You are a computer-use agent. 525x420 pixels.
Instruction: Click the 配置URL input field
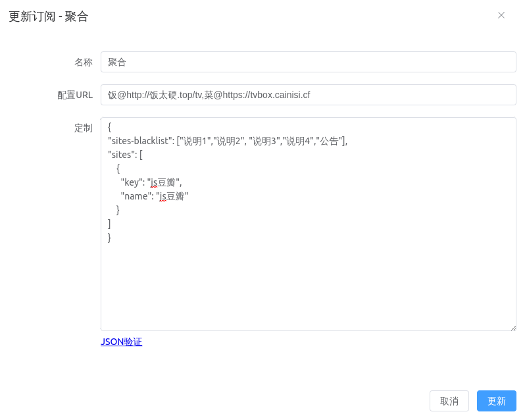[x=308, y=95]
